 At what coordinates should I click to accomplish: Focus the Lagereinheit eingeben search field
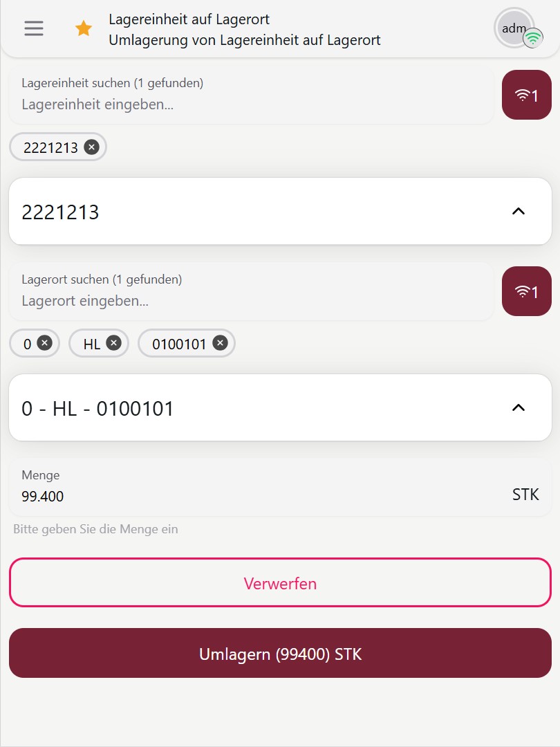(x=249, y=104)
